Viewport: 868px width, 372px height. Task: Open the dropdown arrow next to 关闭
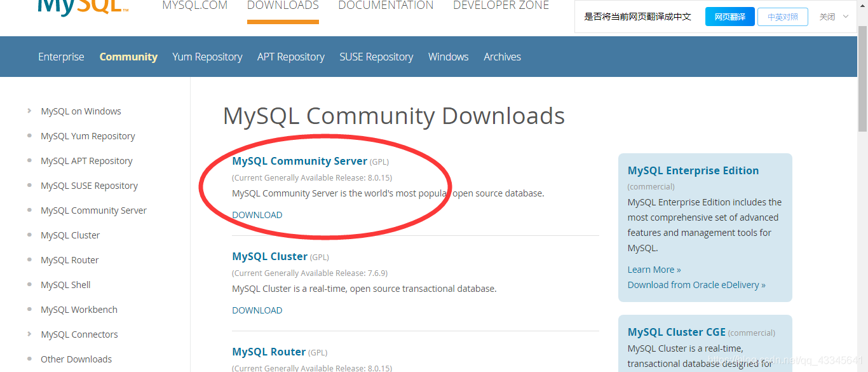tap(846, 17)
